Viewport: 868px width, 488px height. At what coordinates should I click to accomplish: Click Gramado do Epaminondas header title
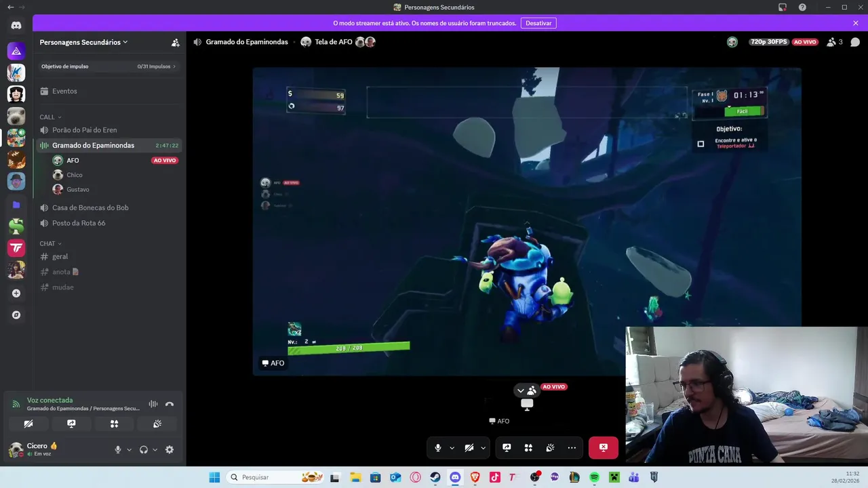coord(247,42)
